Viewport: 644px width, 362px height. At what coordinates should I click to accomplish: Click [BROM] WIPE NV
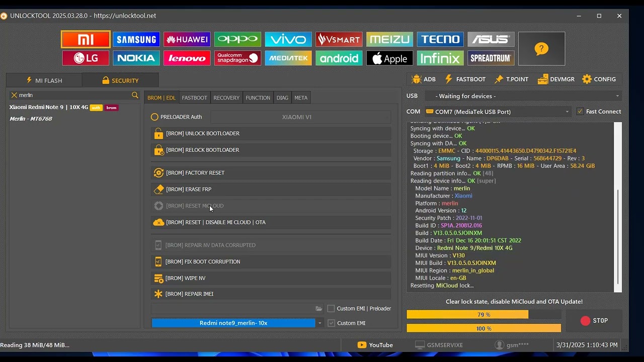click(x=271, y=278)
